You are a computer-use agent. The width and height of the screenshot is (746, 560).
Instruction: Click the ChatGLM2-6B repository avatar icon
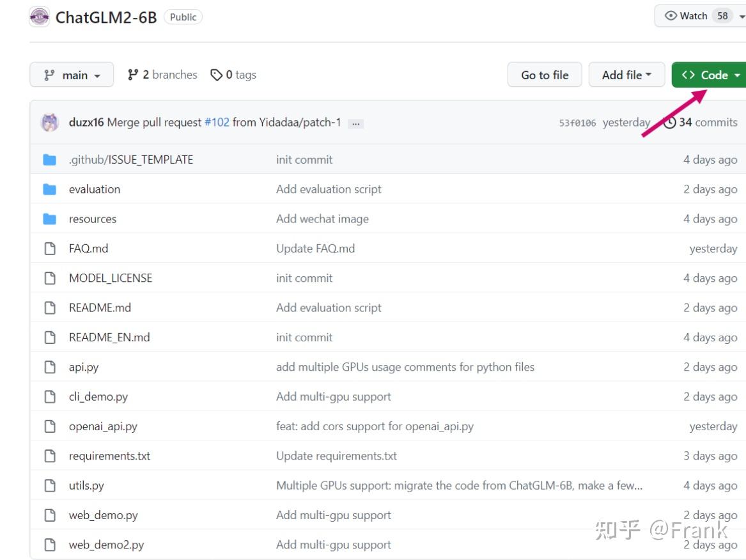pyautogui.click(x=40, y=17)
